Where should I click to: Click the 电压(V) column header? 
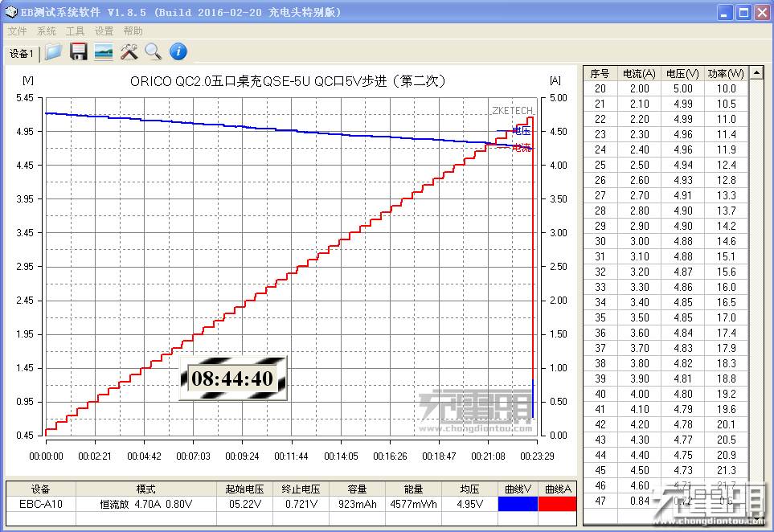[x=682, y=74]
